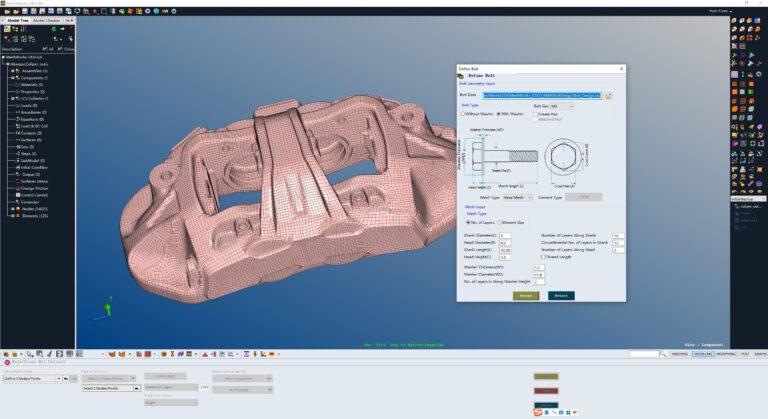Screen dimensions: 768x419
Task: Click the teal circle toolbar icon
Action: 156,11
